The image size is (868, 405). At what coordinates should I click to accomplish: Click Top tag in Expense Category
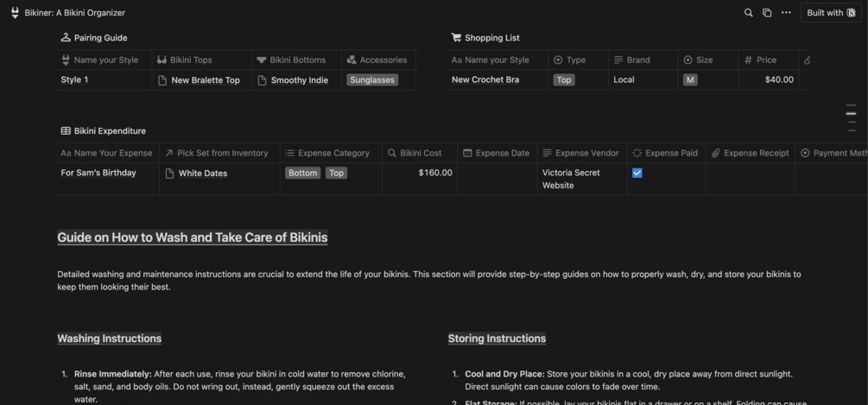click(x=336, y=174)
